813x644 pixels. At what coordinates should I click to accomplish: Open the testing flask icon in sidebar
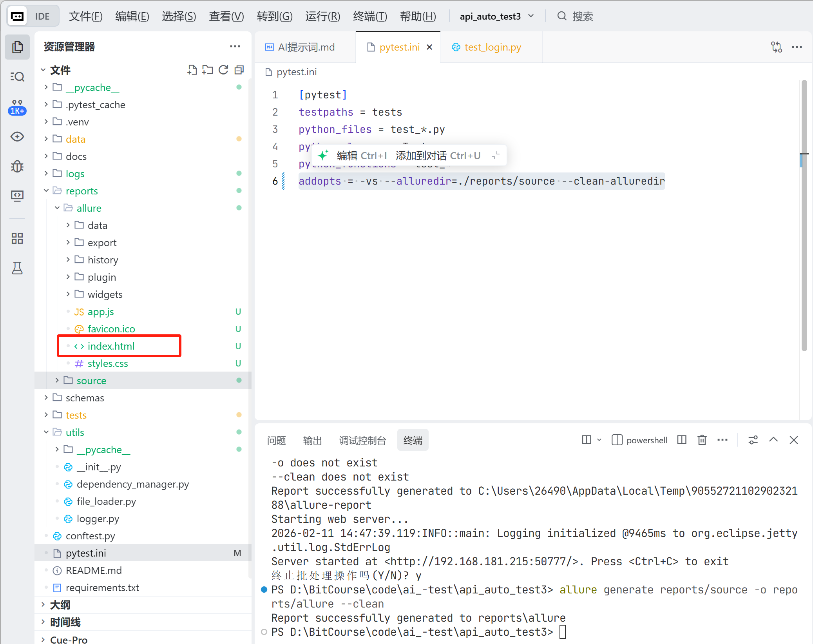17,268
